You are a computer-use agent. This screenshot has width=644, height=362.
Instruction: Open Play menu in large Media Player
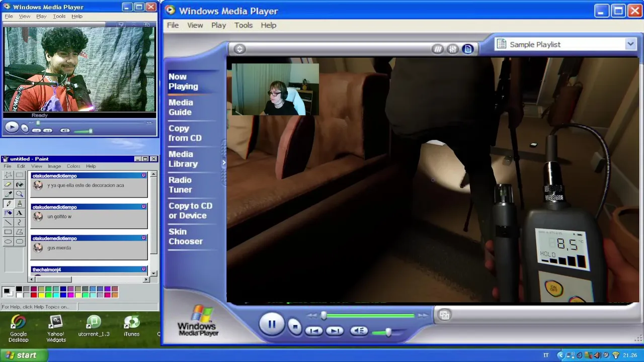coord(218,25)
